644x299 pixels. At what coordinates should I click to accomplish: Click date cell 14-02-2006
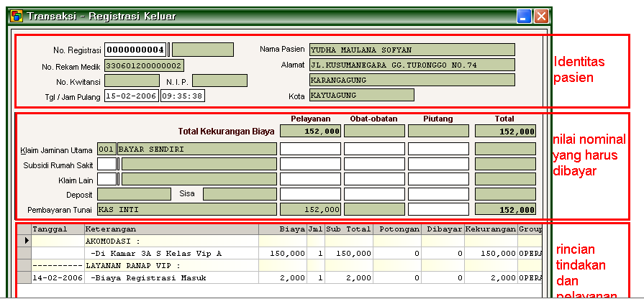click(58, 277)
